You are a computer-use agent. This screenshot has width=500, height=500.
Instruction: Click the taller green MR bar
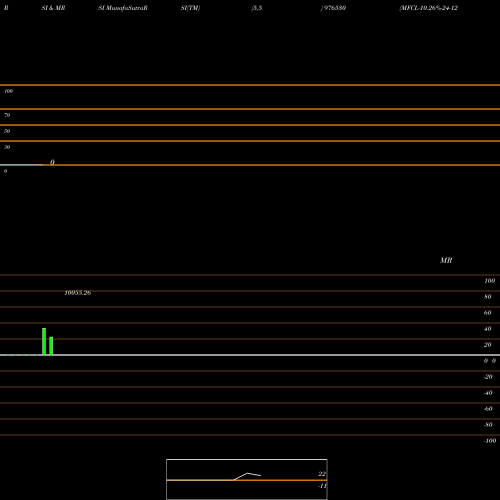pyautogui.click(x=44, y=342)
